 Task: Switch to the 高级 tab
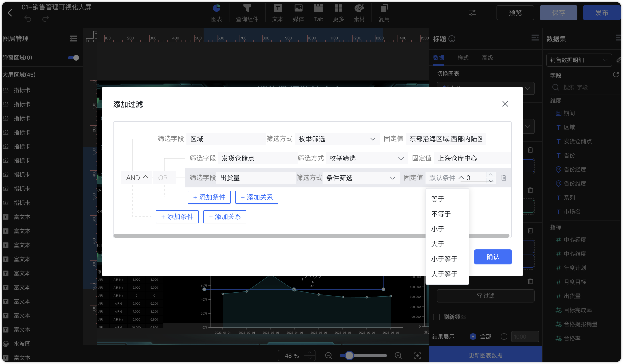(x=487, y=58)
